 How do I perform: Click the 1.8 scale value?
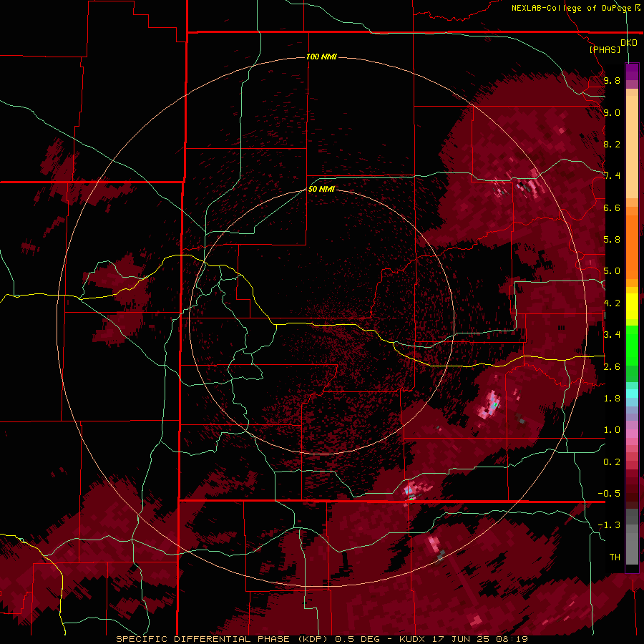point(612,399)
